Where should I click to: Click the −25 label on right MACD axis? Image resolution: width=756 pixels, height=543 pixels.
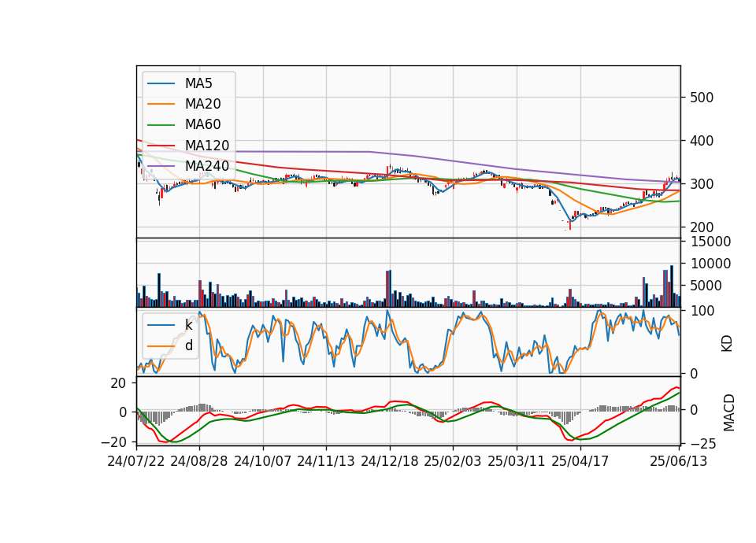click(x=703, y=444)
